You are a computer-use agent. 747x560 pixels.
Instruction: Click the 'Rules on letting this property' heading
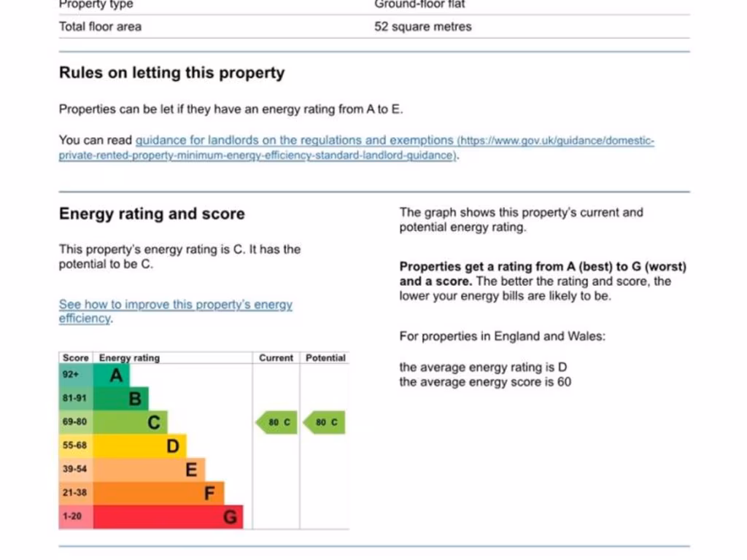[171, 73]
